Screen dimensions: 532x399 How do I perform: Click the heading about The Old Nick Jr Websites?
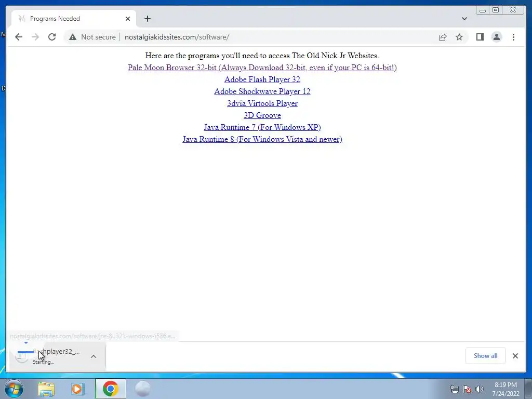pos(262,56)
